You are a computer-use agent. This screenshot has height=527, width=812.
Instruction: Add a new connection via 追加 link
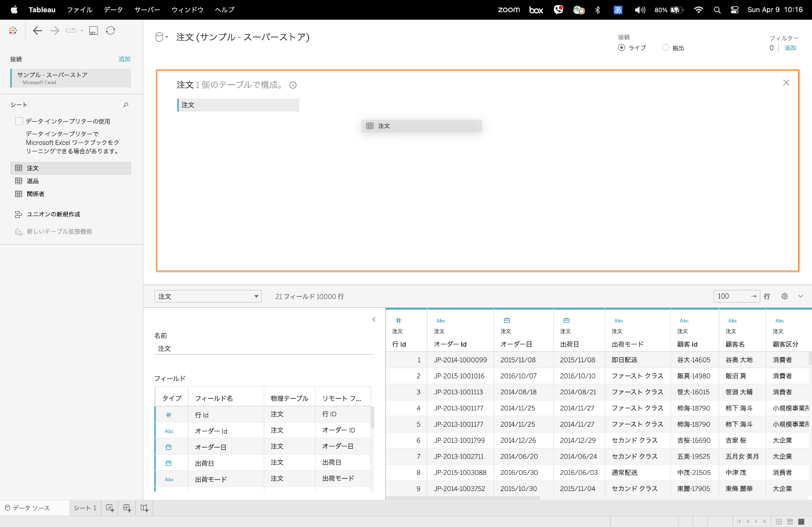[x=124, y=59]
